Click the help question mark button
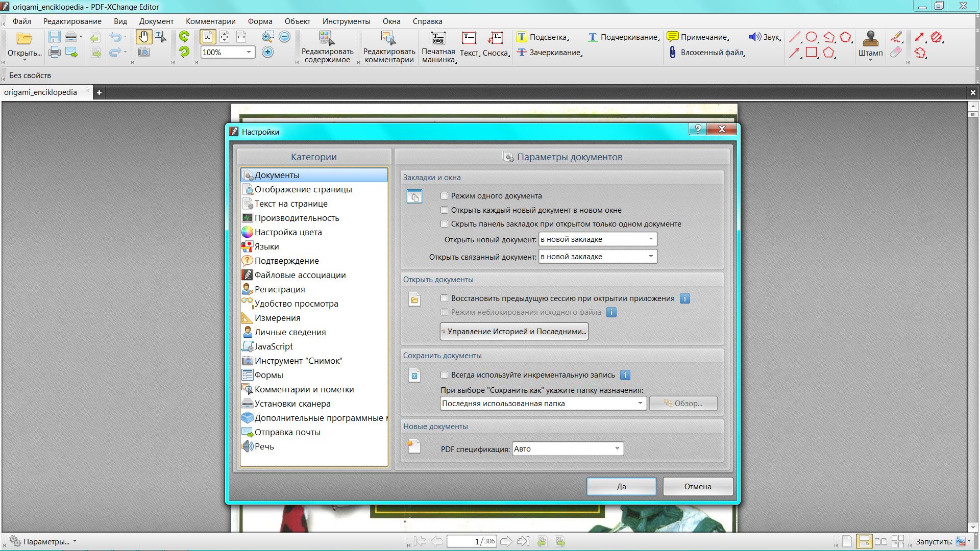 click(x=698, y=129)
